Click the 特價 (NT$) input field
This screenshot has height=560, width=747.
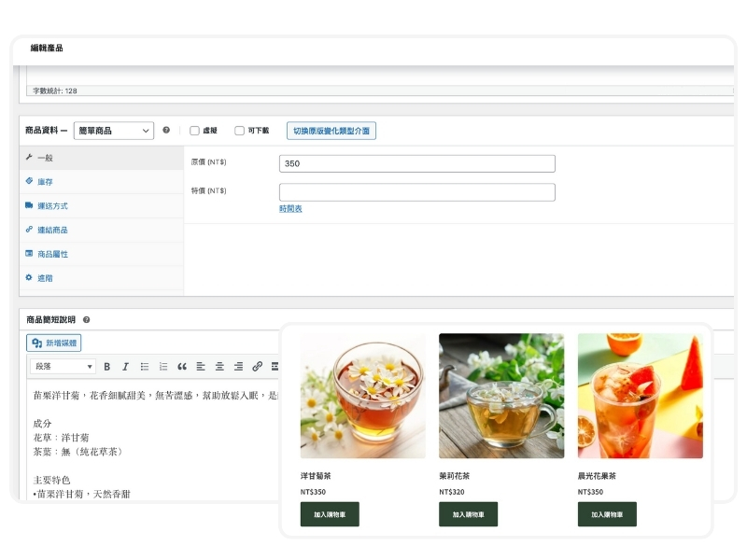(x=416, y=192)
